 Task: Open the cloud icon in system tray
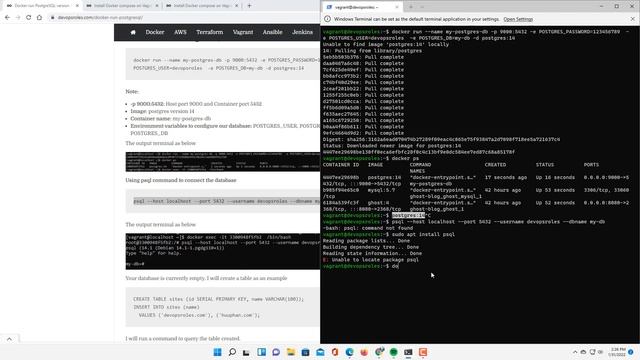584,352
